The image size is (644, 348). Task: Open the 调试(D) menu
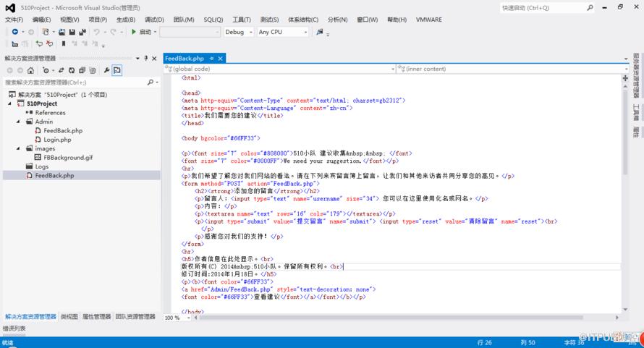154,20
